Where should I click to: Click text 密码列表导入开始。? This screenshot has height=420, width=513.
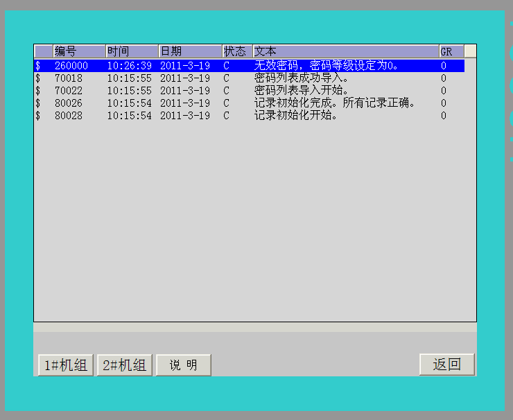pyautogui.click(x=301, y=91)
